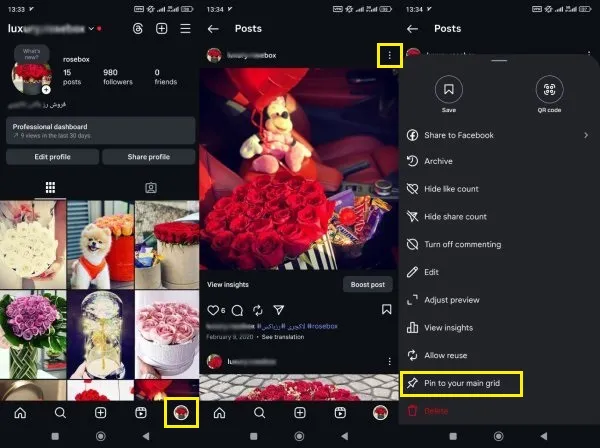Screen dimensions: 600x448
Task: Open Search in middle screen's bottom bar
Action: [259, 413]
